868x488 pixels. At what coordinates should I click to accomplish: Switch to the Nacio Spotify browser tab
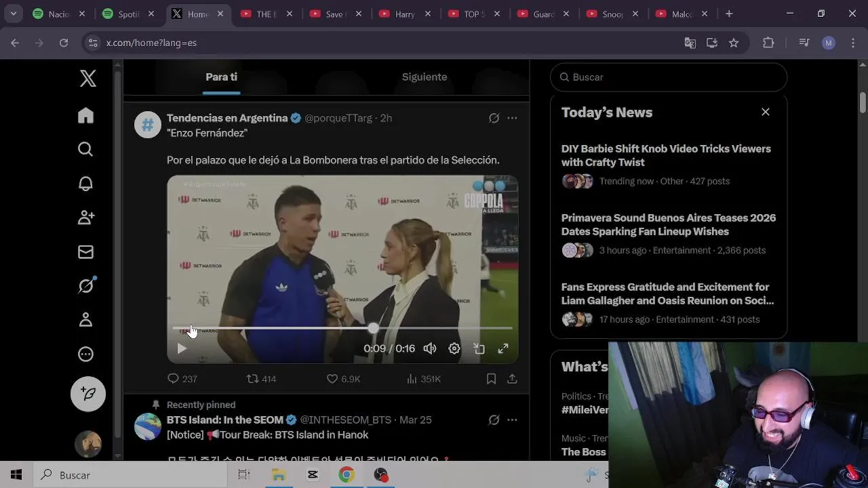[60, 14]
